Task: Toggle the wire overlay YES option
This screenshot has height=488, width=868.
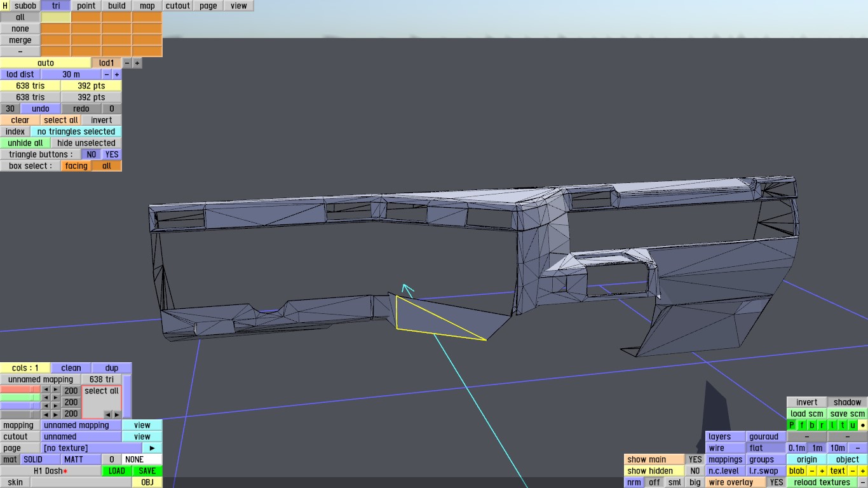Action: click(x=776, y=482)
